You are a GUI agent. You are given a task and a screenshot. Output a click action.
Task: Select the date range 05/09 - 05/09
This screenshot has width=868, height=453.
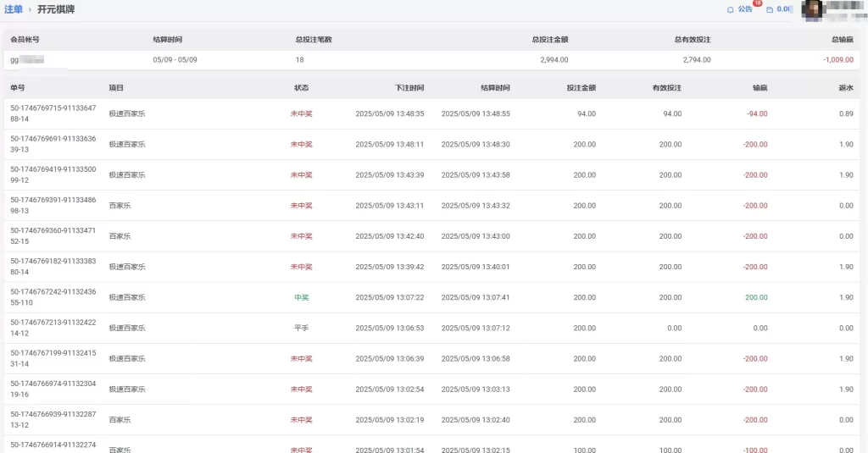click(175, 60)
